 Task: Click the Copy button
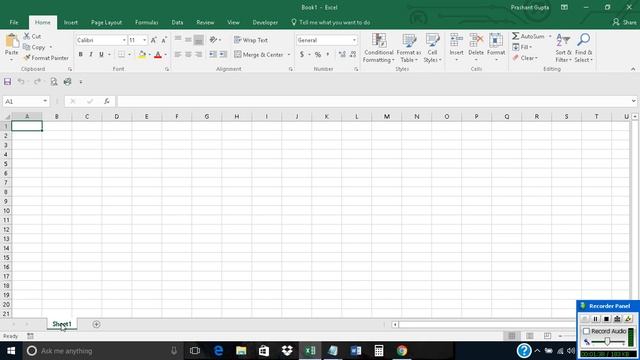click(x=34, y=47)
